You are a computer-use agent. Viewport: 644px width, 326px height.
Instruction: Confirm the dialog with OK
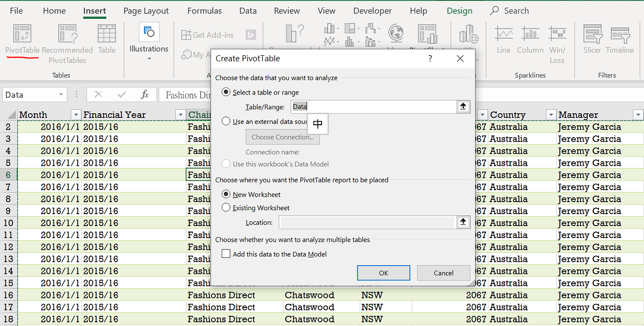[x=383, y=273]
